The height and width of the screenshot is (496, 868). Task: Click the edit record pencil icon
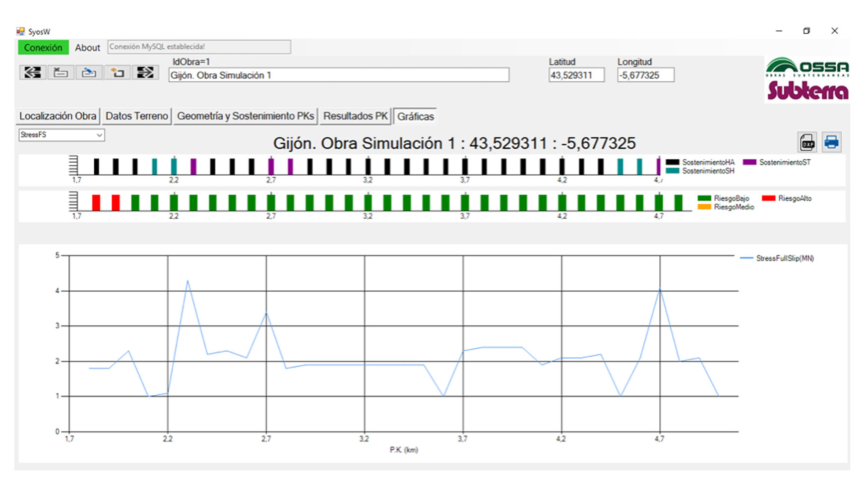pyautogui.click(x=89, y=72)
